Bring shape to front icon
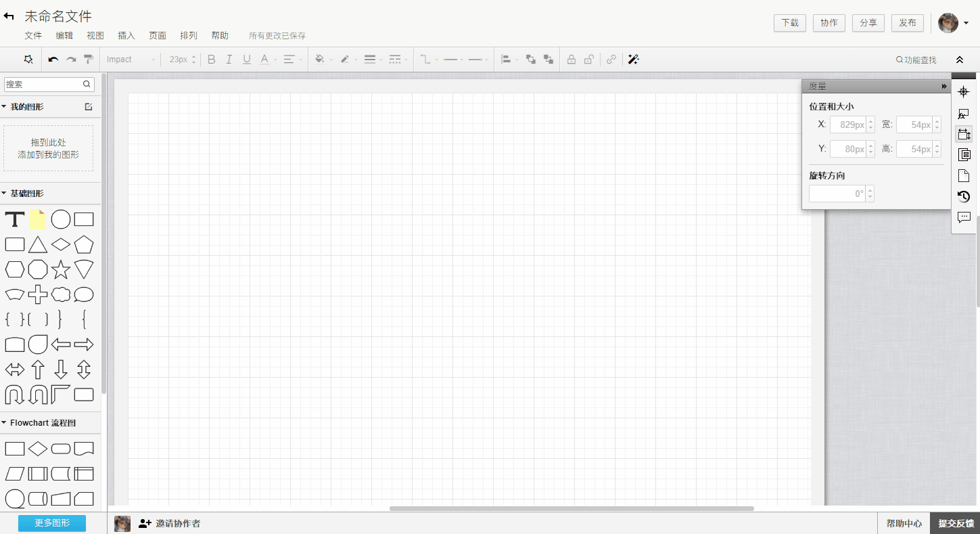The height and width of the screenshot is (534, 980). (x=531, y=60)
